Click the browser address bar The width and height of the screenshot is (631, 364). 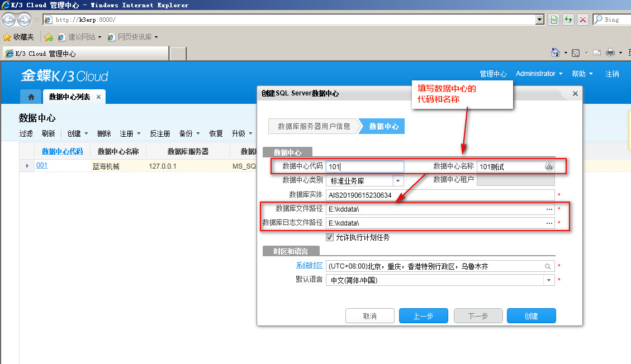coord(289,20)
